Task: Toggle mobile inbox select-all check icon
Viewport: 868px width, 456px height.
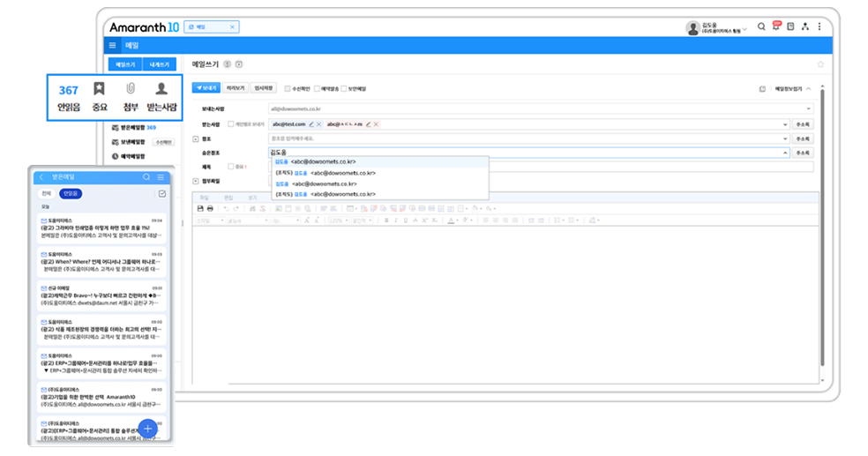Action: click(x=162, y=194)
